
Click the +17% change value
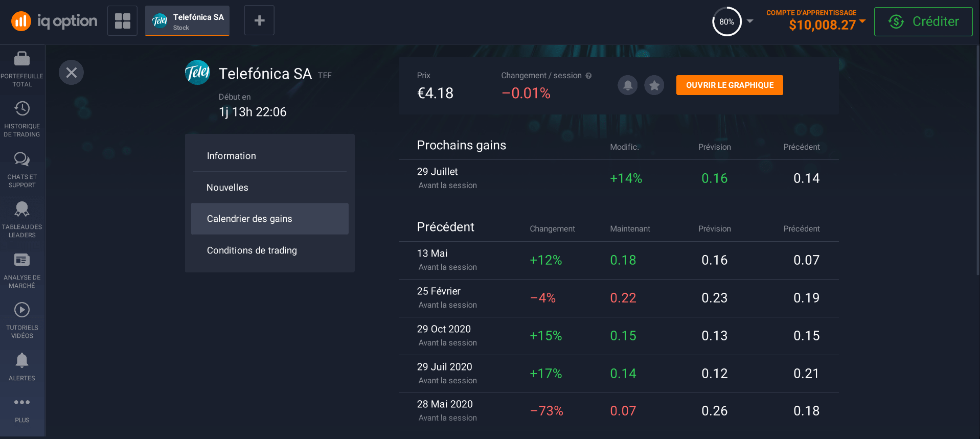[x=545, y=374]
